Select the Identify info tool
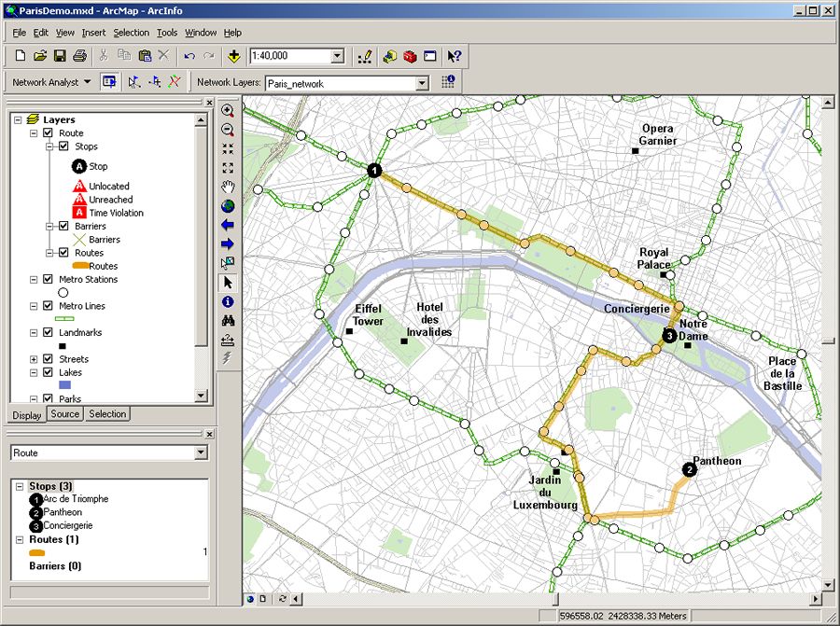 [228, 302]
